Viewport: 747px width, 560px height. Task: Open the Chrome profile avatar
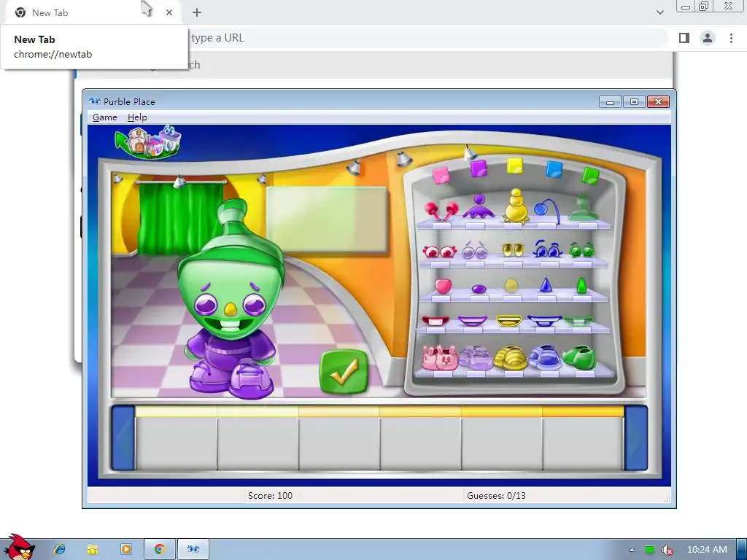(x=708, y=38)
